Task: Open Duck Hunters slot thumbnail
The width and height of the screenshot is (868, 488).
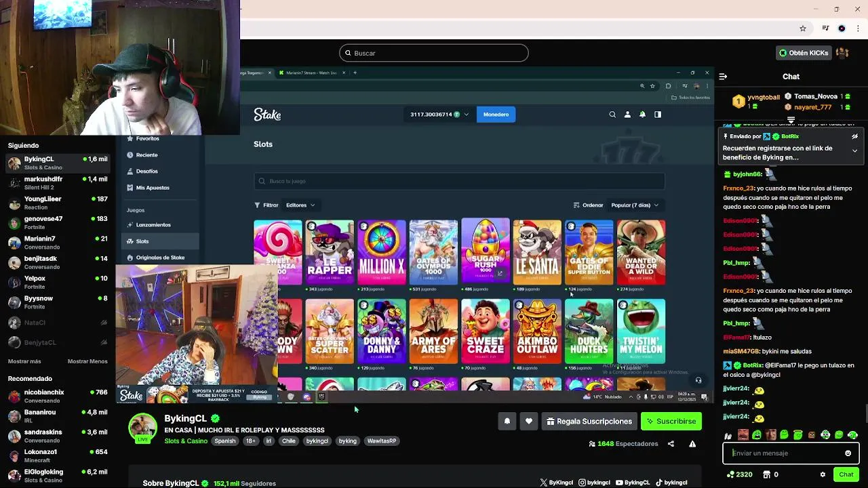Action: click(x=589, y=331)
